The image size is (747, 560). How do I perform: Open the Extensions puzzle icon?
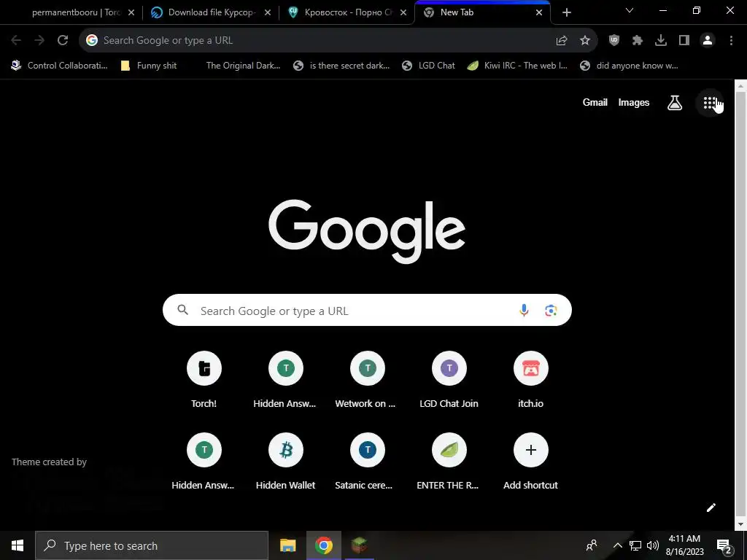638,41
